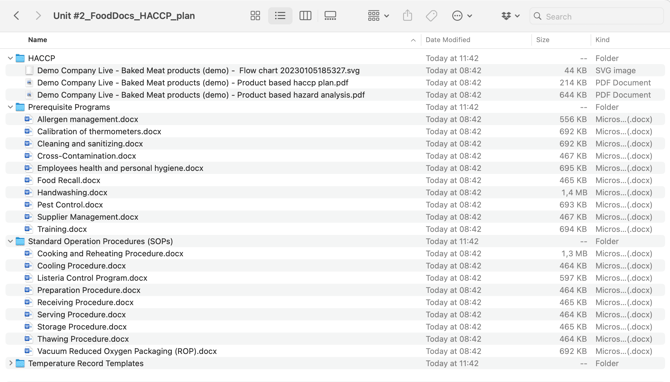670x382 pixels.
Task: Collapse Standard Operation Procedures (SOPs) folder
Action: coord(10,241)
